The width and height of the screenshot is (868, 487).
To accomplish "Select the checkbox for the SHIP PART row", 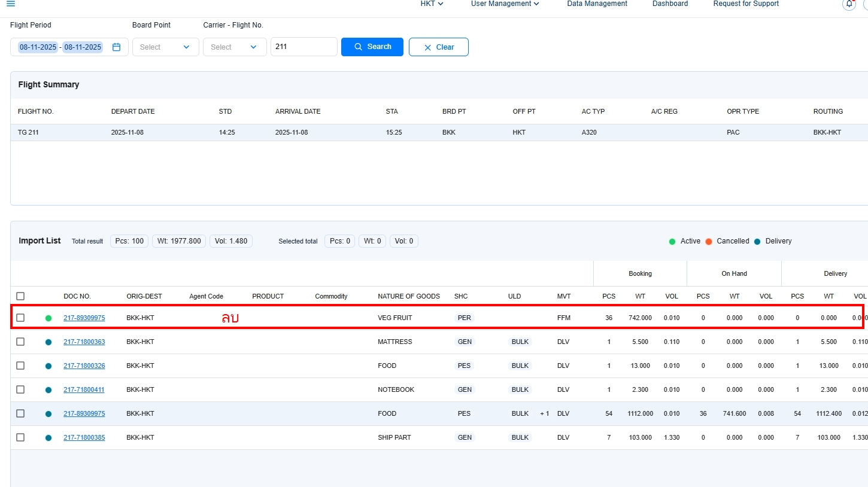I will pyautogui.click(x=20, y=437).
